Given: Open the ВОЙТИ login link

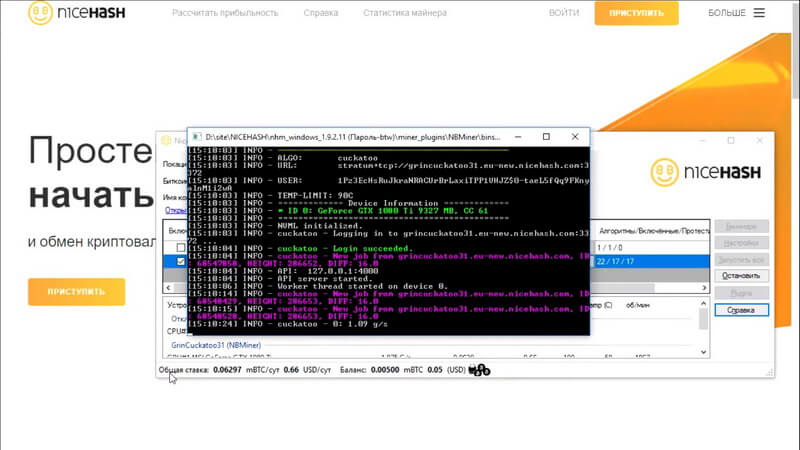Looking at the screenshot, I should [x=564, y=13].
